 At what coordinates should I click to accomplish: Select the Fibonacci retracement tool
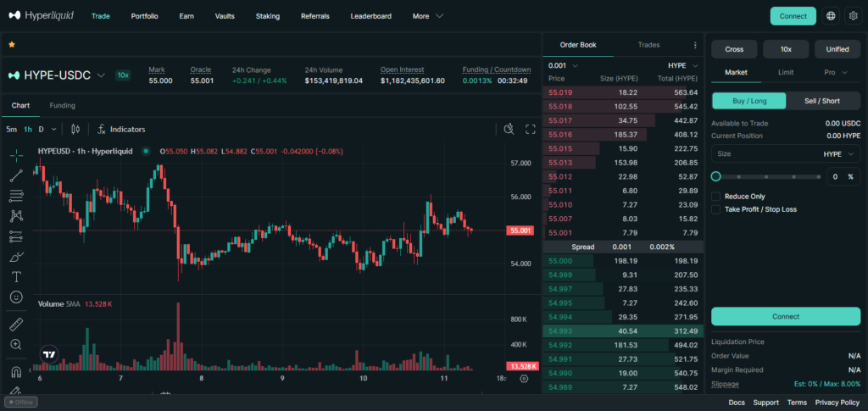[x=17, y=195]
